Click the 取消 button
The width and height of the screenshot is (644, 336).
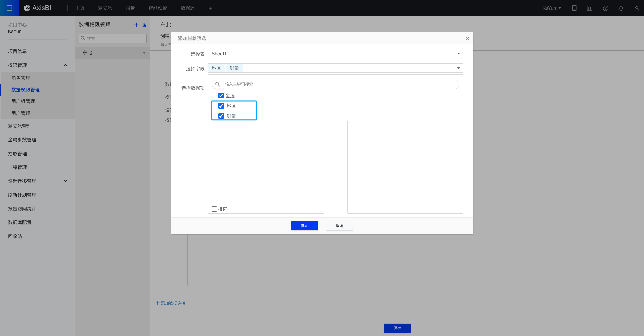(339, 226)
